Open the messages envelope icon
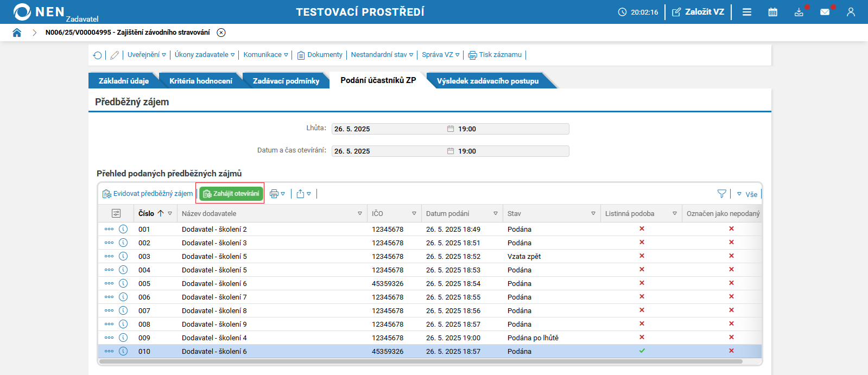The width and height of the screenshot is (868, 375). [x=825, y=12]
